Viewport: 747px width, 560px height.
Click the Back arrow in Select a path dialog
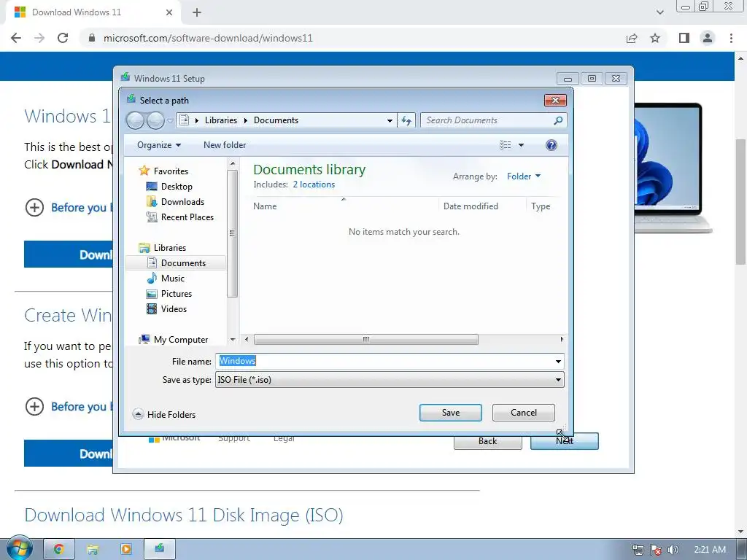135,120
